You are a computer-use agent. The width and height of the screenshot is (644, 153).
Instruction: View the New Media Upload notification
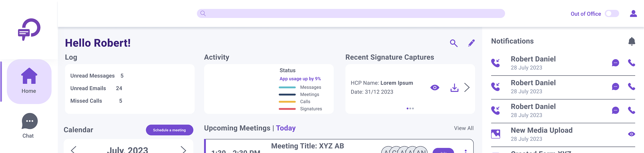(x=631, y=134)
